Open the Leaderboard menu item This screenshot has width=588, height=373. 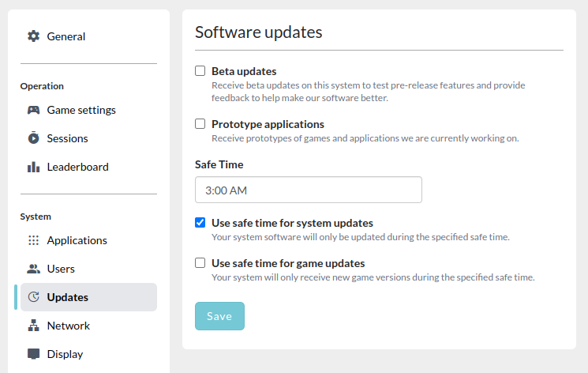click(88, 167)
